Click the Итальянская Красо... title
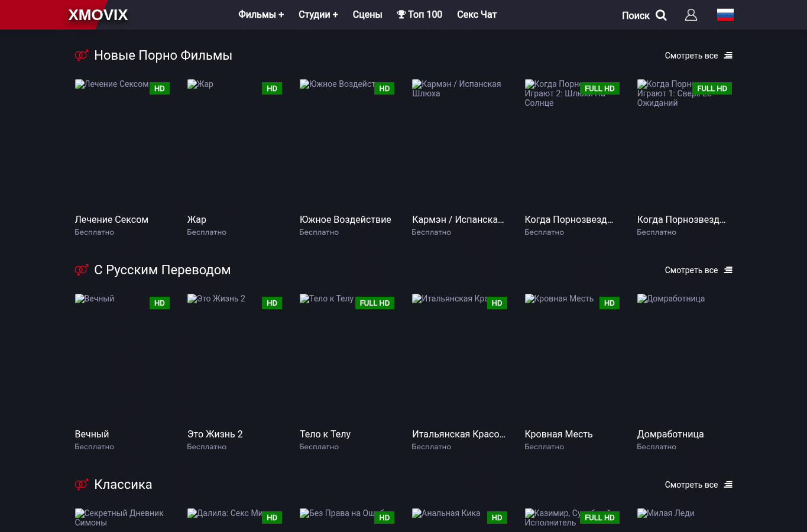Screen dimensions: 807x532 tap(459, 434)
